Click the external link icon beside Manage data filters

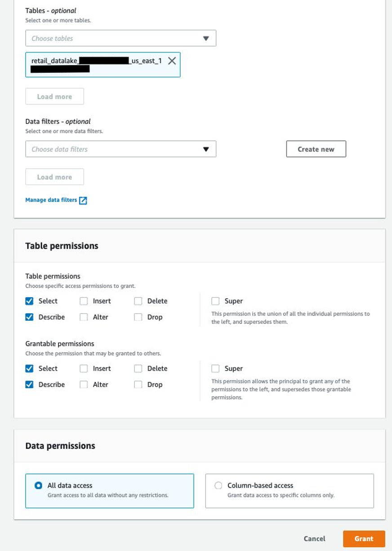point(83,201)
